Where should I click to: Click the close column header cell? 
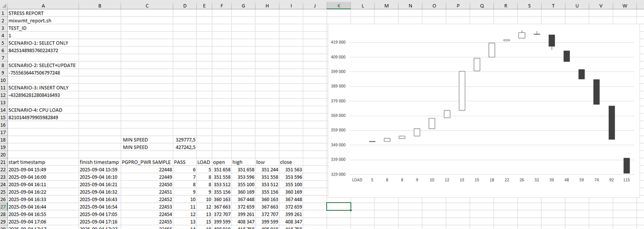291,162
